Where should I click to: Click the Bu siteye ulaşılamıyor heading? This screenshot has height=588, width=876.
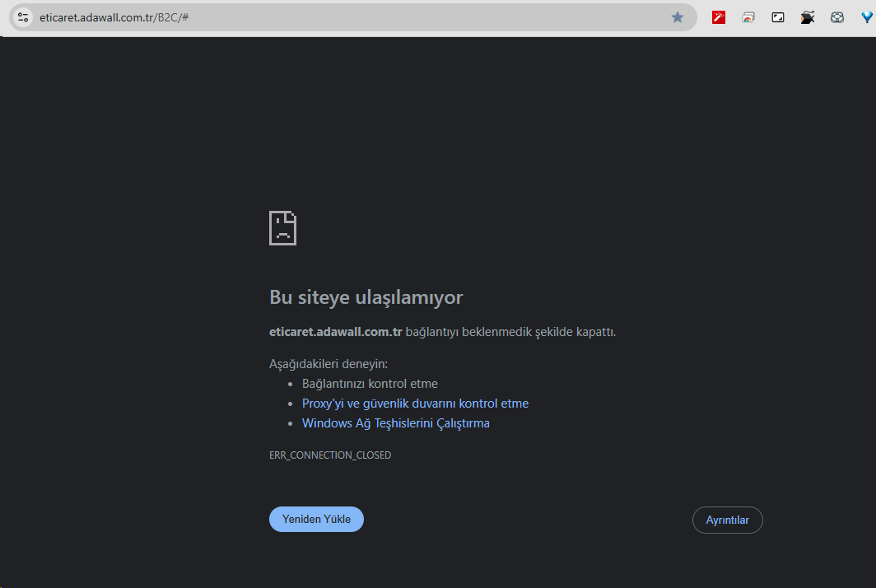pos(366,297)
